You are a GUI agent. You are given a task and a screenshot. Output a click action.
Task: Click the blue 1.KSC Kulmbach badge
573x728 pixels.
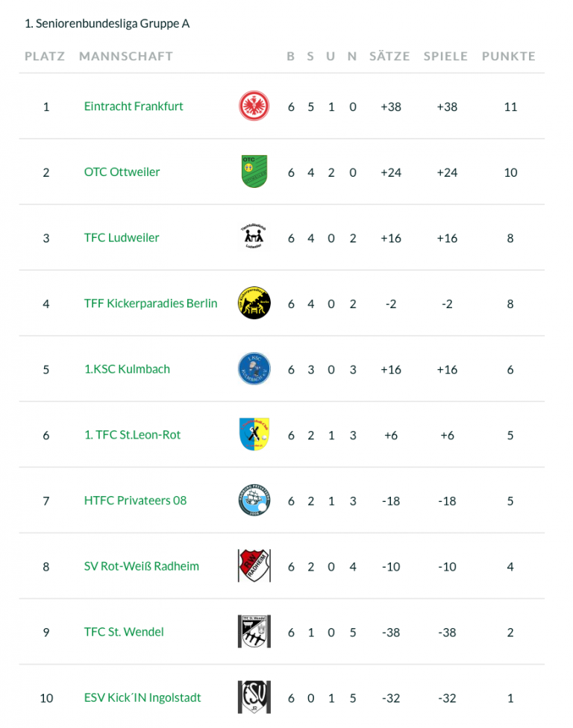(x=254, y=368)
